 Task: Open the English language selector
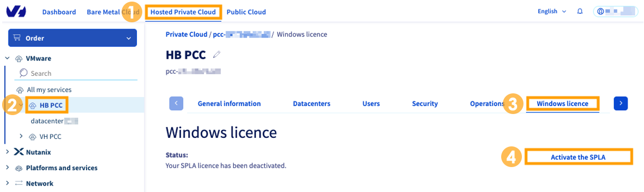coord(552,11)
